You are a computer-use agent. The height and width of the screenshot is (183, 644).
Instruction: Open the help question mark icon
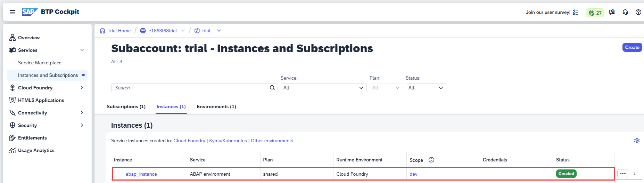pyautogui.click(x=638, y=12)
